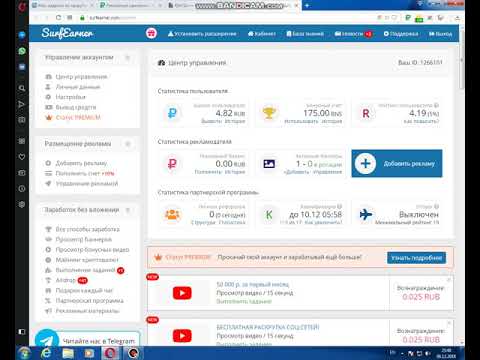The width and height of the screenshot is (480, 360).
Task: Open the gift icon in header
Action: coord(151,33)
